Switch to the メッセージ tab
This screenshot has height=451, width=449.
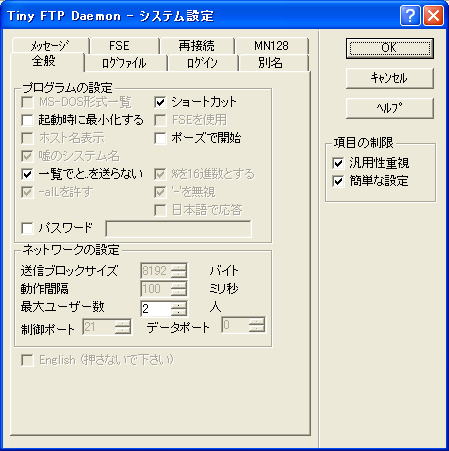click(x=50, y=46)
